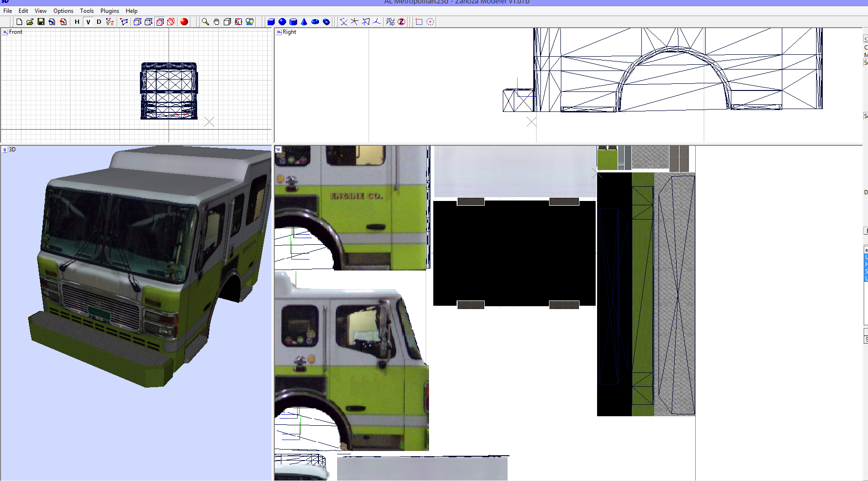Create a cylinder primitive

[293, 21]
